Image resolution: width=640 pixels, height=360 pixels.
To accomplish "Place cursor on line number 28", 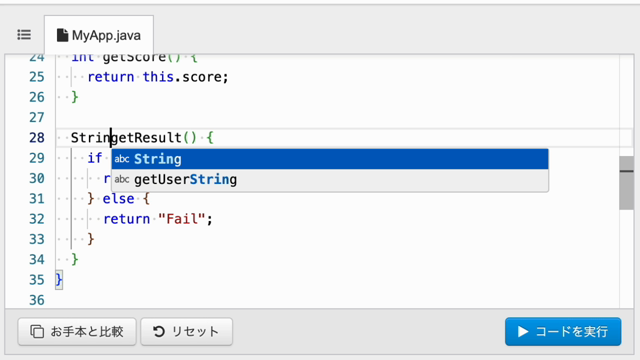I will click(x=37, y=138).
